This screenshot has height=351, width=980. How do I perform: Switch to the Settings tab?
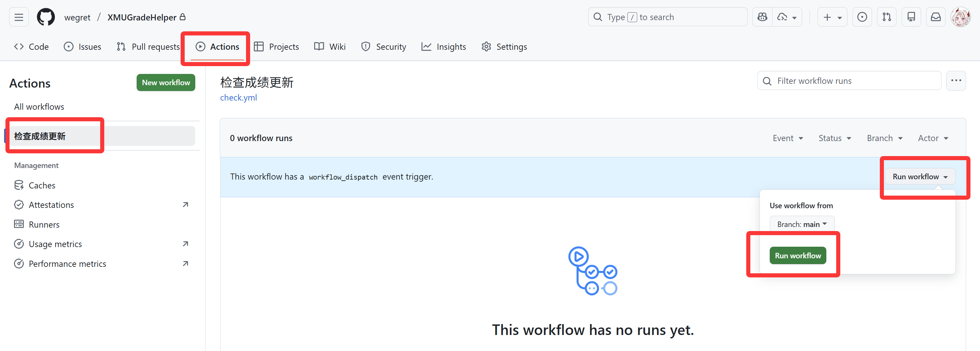click(x=504, y=47)
